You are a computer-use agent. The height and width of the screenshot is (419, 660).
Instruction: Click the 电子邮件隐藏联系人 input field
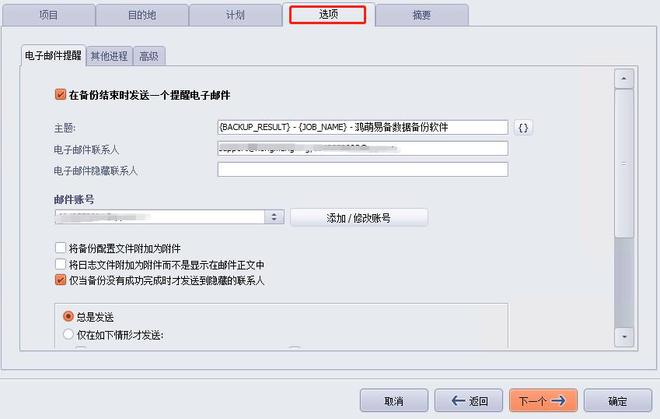tap(363, 169)
